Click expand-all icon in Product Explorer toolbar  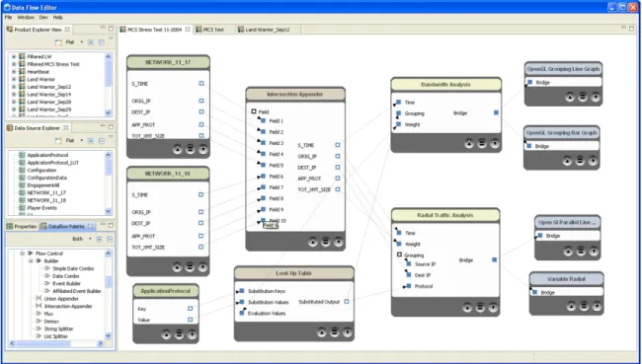point(91,42)
